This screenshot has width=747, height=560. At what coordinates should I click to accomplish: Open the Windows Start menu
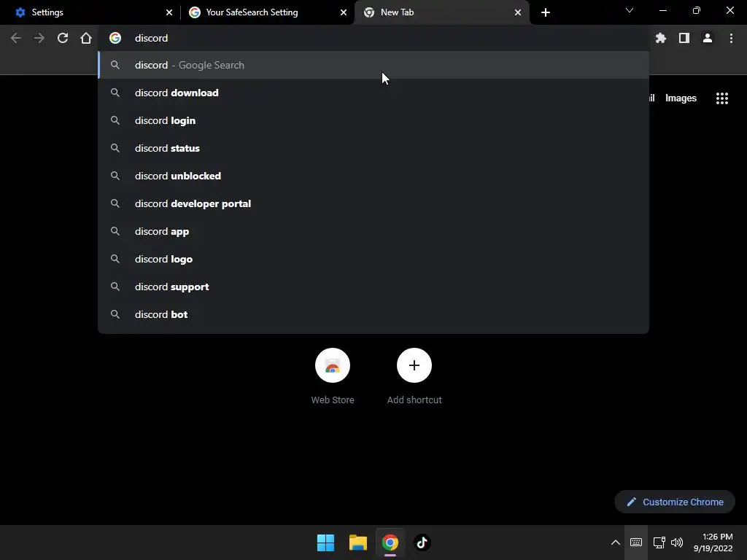326,542
